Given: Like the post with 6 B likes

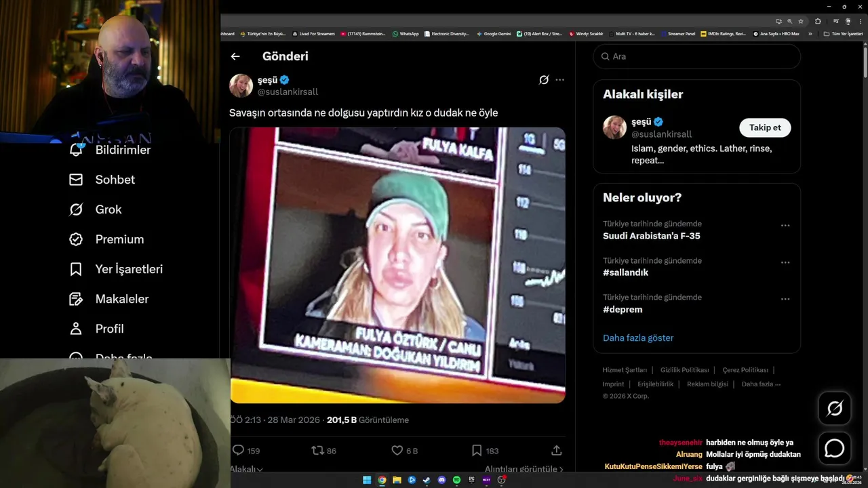Looking at the screenshot, I should point(397,450).
